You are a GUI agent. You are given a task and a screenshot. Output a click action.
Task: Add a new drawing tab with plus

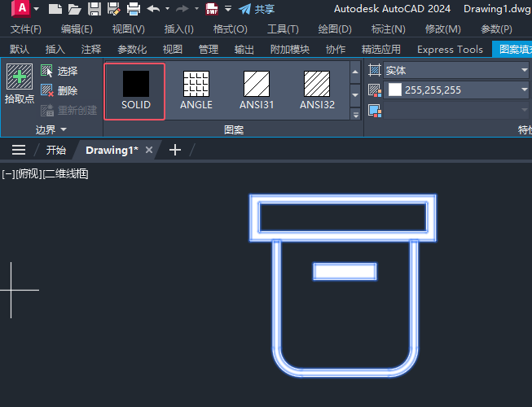174,150
